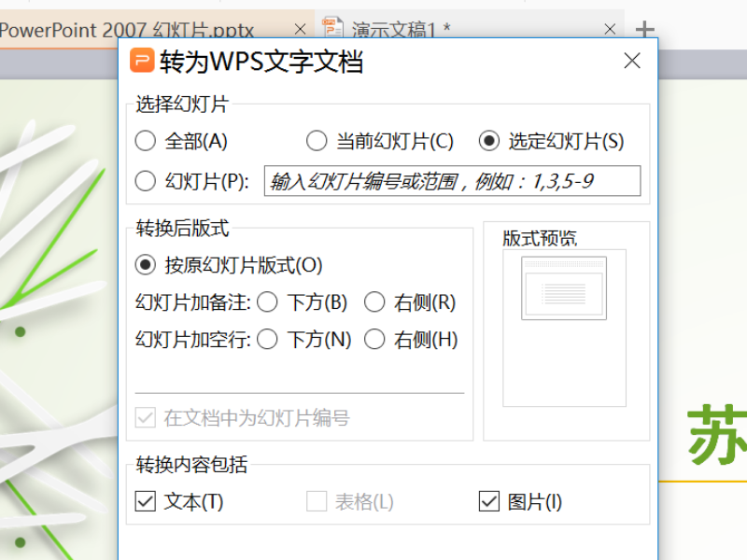Image resolution: width=747 pixels, height=560 pixels.
Task: Switch to the 演示文稿1 tab
Action: [402, 30]
